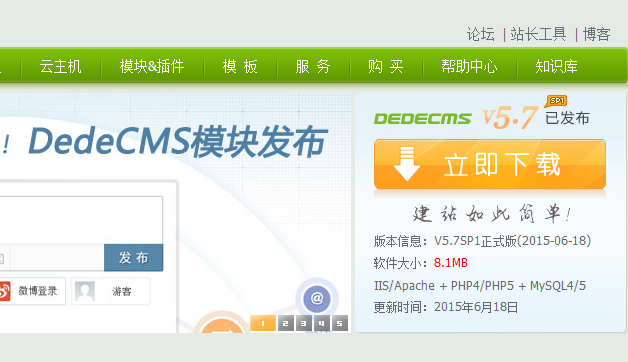
Task: Click the red 8.1MB file size
Action: [x=451, y=263]
